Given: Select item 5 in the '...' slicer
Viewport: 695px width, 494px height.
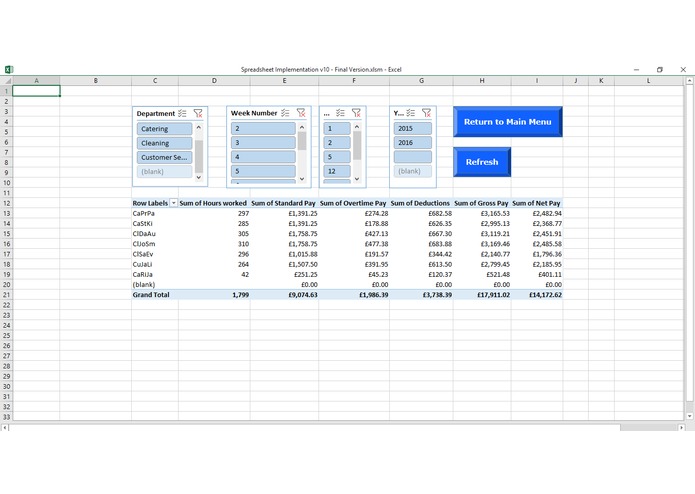Looking at the screenshot, I should (337, 157).
